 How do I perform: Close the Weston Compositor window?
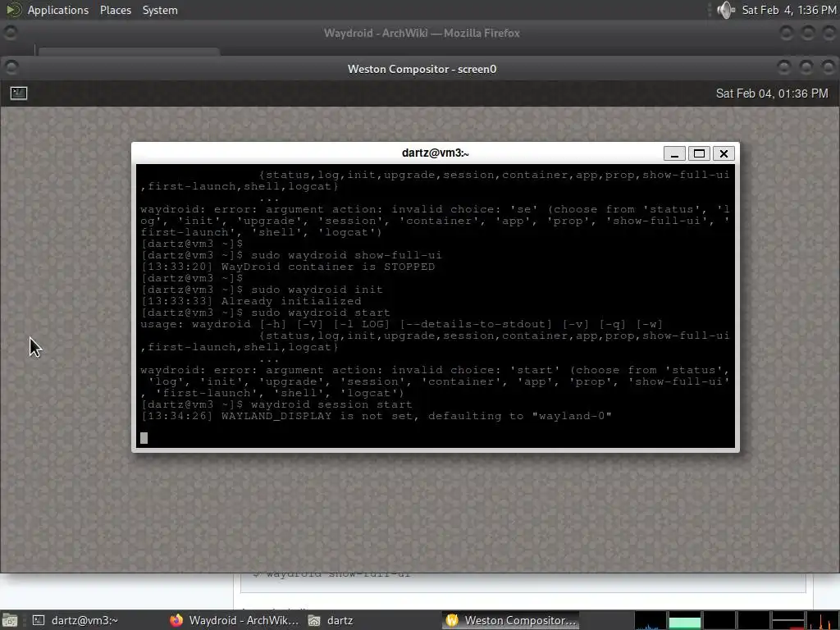click(x=829, y=67)
